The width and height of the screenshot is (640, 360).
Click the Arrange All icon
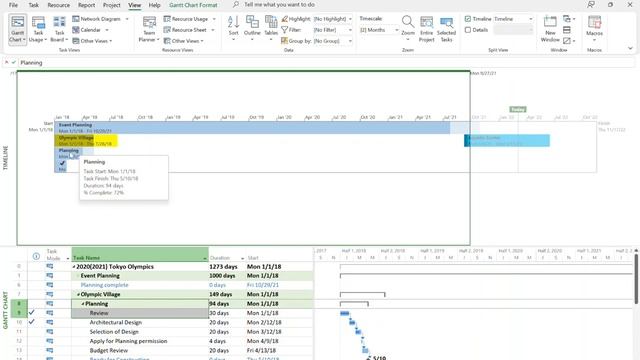567,30
